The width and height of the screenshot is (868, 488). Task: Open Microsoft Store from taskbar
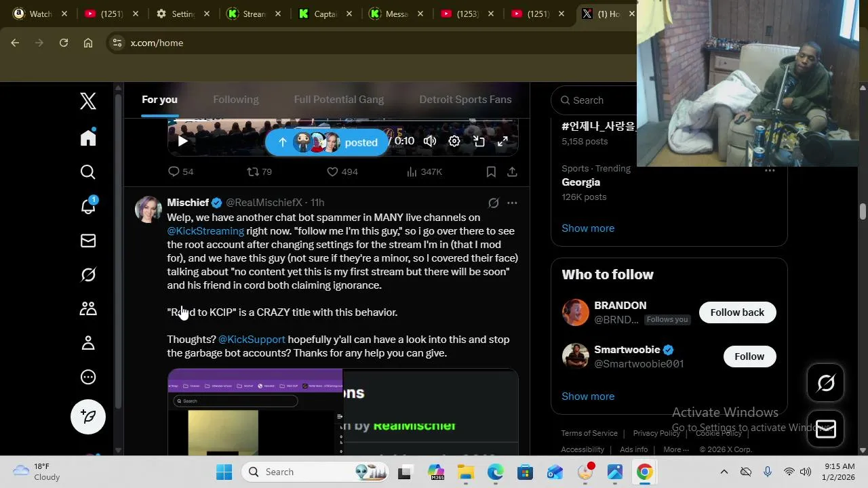pyautogui.click(x=526, y=472)
